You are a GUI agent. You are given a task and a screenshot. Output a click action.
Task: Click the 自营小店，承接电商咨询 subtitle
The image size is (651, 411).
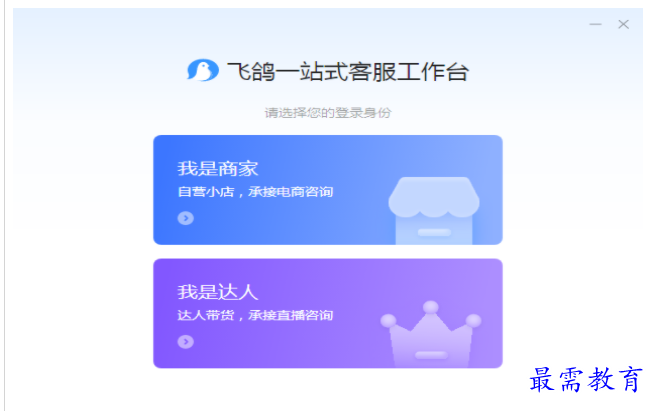click(255, 192)
